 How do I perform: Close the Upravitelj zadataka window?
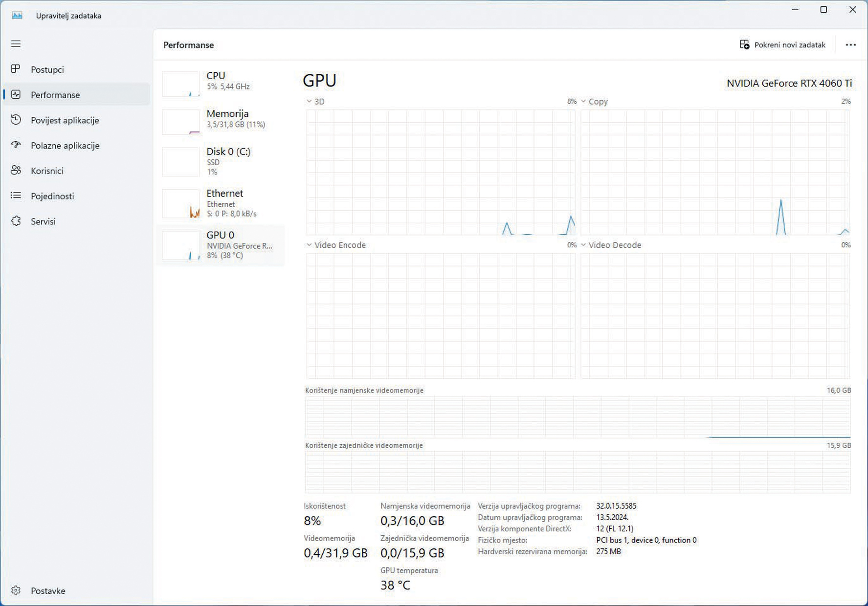(852, 10)
